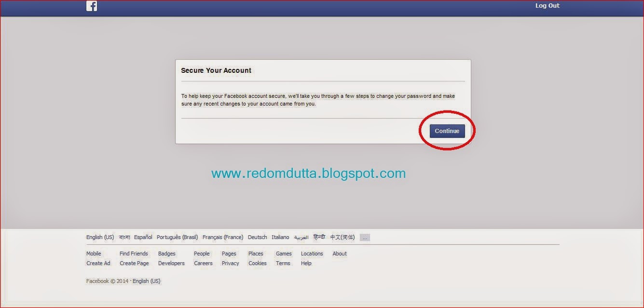Click the Facebook logo icon
The height and width of the screenshot is (308, 644).
click(92, 6)
